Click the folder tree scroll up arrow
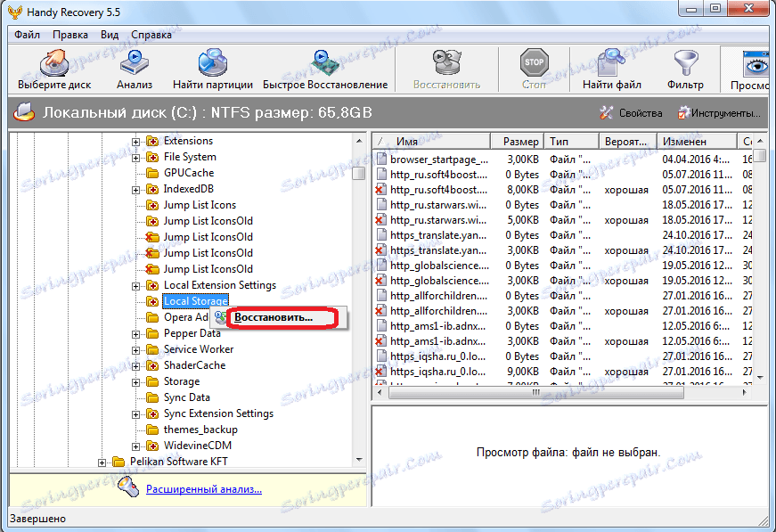 tap(359, 141)
